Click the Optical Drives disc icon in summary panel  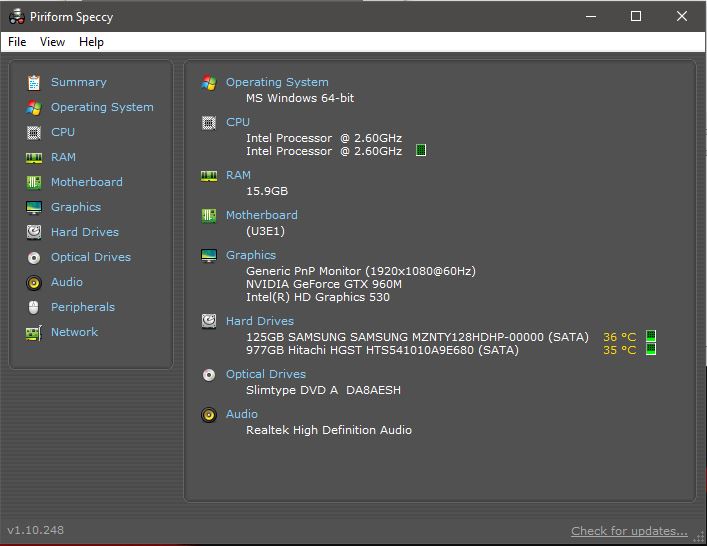pos(209,375)
